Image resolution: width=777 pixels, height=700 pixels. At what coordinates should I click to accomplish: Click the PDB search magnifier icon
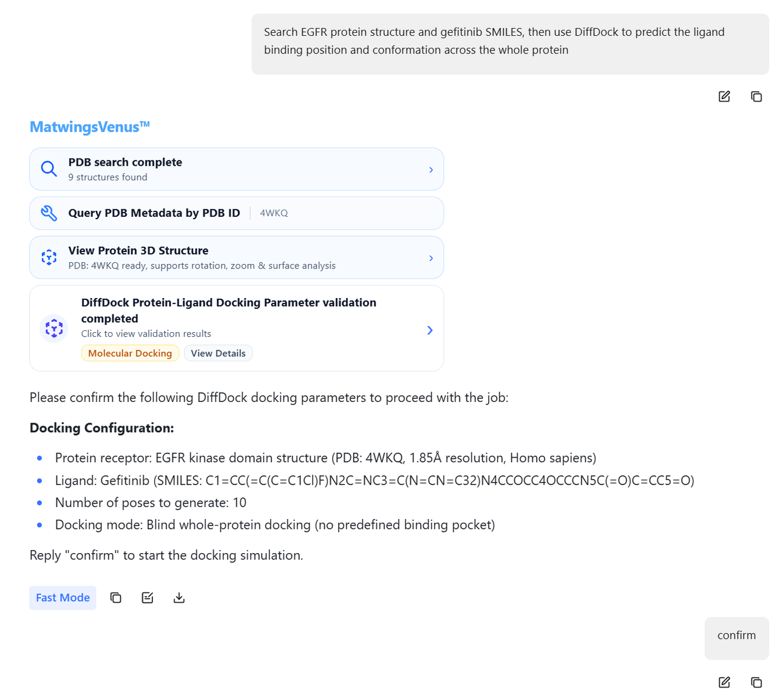(x=49, y=169)
